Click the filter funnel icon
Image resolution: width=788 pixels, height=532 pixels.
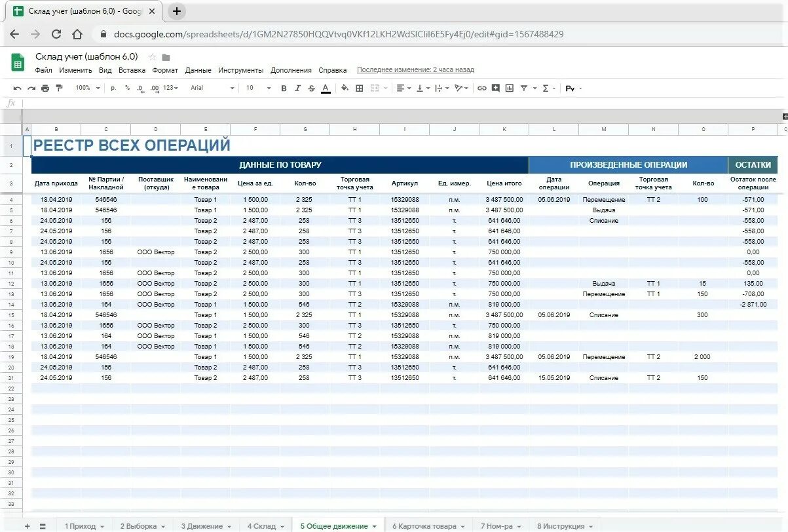pos(524,88)
